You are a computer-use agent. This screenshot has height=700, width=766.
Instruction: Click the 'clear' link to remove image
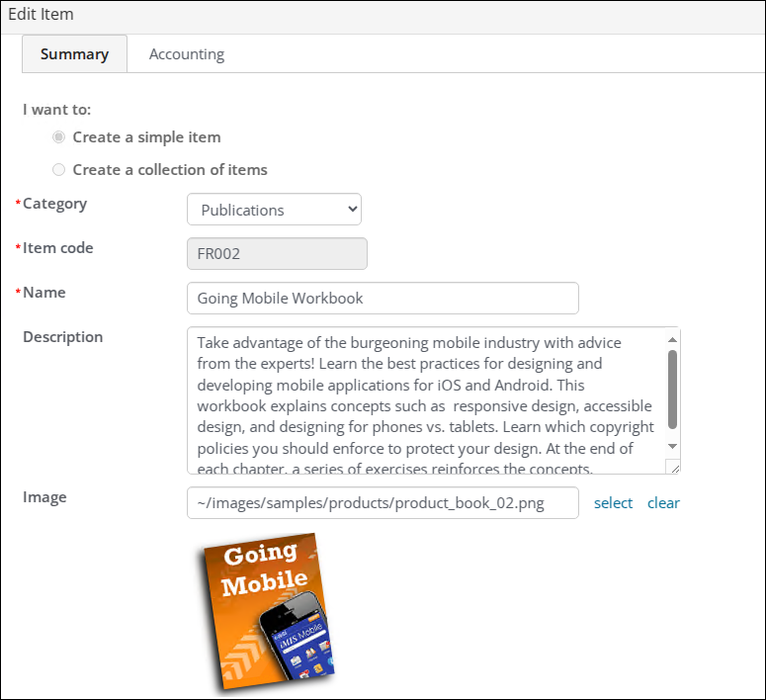point(663,503)
